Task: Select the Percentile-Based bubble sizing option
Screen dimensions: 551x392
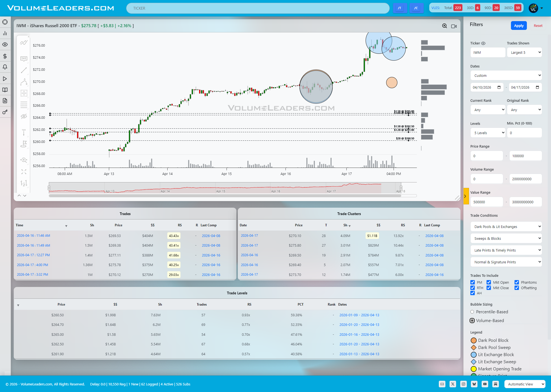Action: [472, 312]
